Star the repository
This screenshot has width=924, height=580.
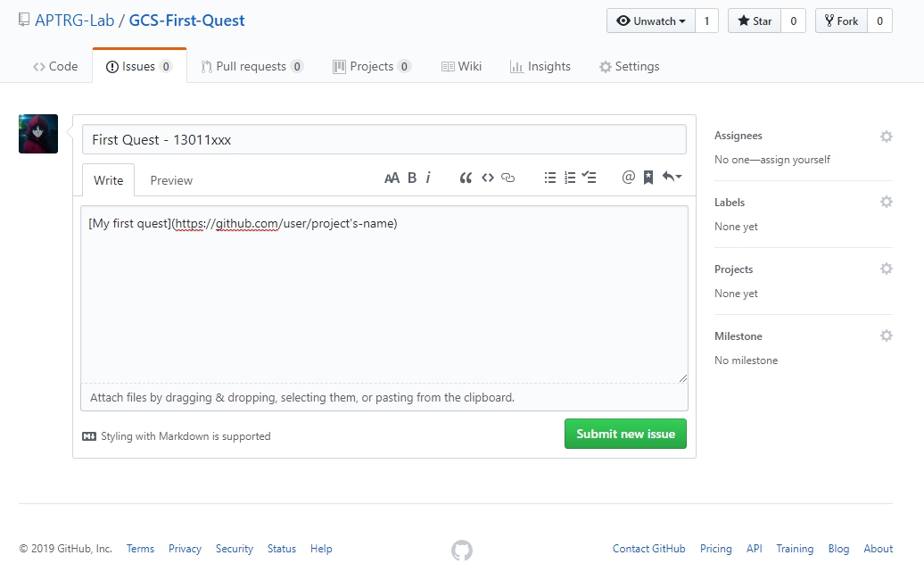(x=755, y=21)
